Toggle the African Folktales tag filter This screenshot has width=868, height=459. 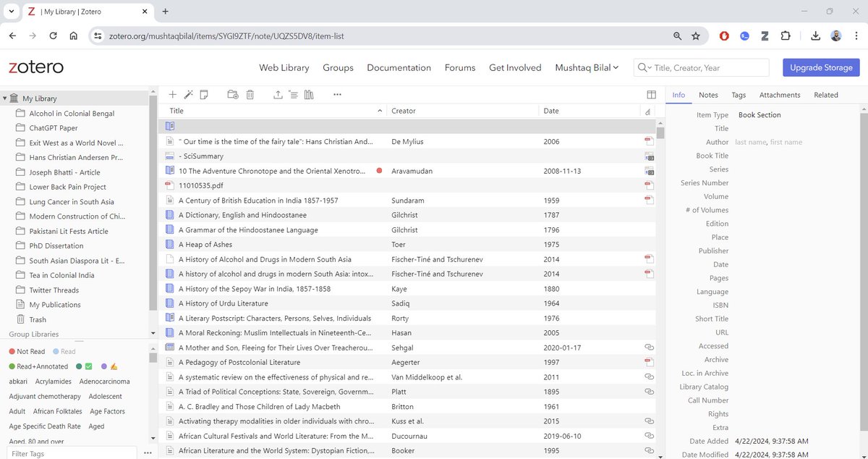58,411
